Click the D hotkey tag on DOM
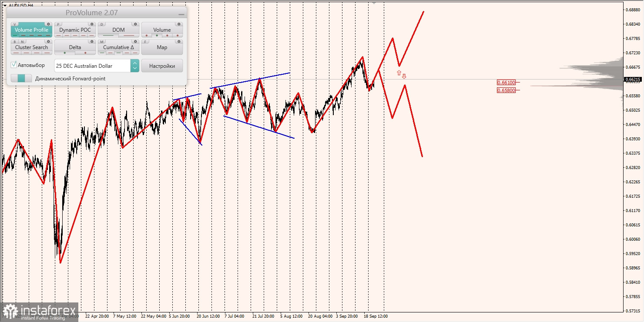Image resolution: width=644 pixels, height=322 pixels. [102, 24]
